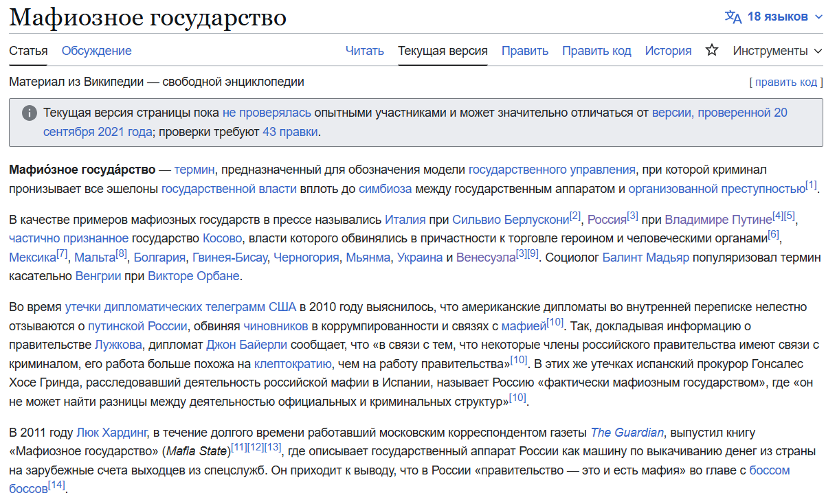Open the 'Викторе Орбане' link
Image resolution: width=837 pixels, height=504 pixels.
[x=194, y=276]
